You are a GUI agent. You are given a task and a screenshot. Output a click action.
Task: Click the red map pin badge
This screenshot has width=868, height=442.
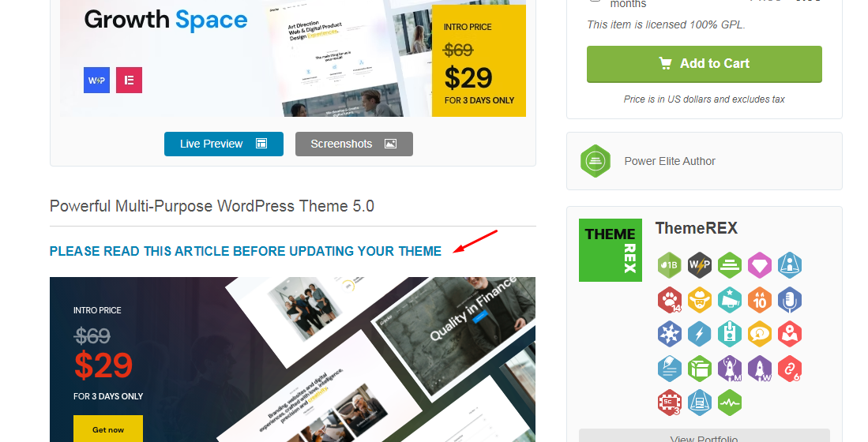tap(789, 334)
